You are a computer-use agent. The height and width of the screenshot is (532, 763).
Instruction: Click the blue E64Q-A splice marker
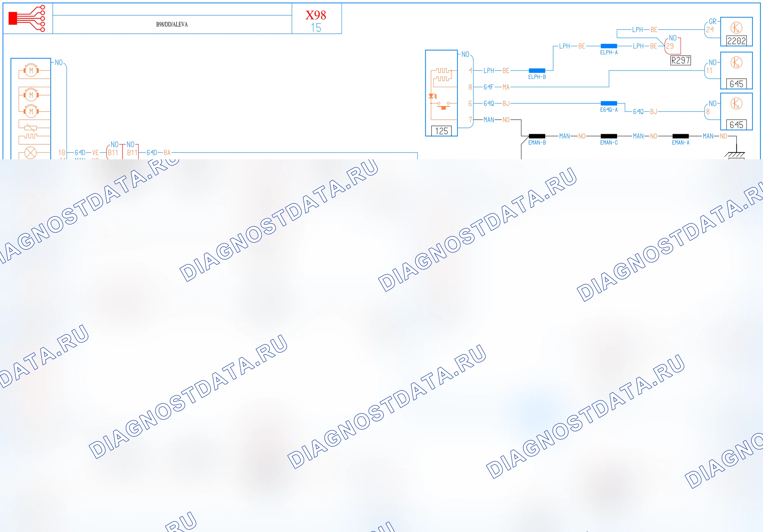click(x=609, y=103)
